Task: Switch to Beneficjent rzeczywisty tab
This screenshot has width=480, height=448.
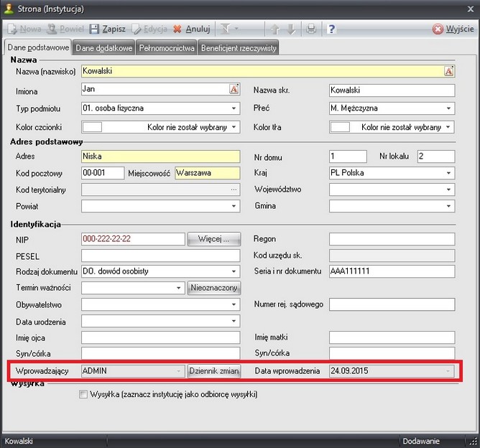Action: pos(239,48)
